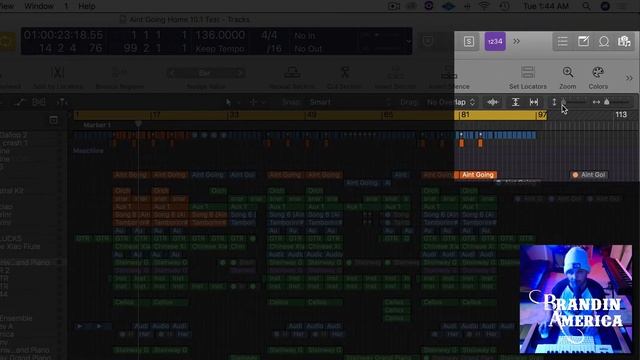
Task: Open Spotlight search icon
Action: tap(586, 6)
